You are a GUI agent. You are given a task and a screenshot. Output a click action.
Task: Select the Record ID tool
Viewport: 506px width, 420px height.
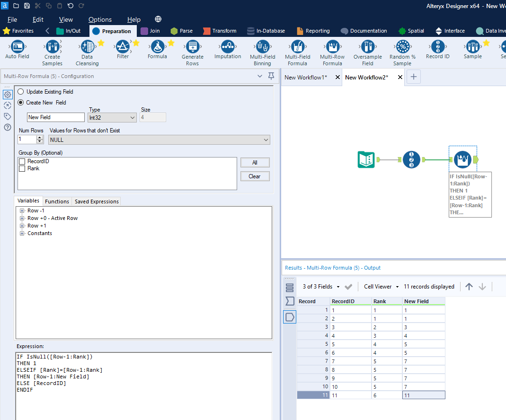pyautogui.click(x=437, y=49)
